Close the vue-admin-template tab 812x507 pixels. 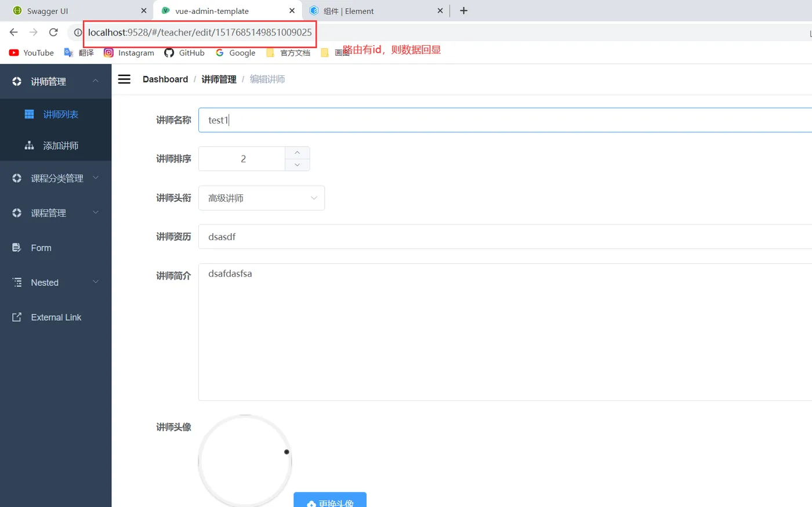(x=292, y=10)
